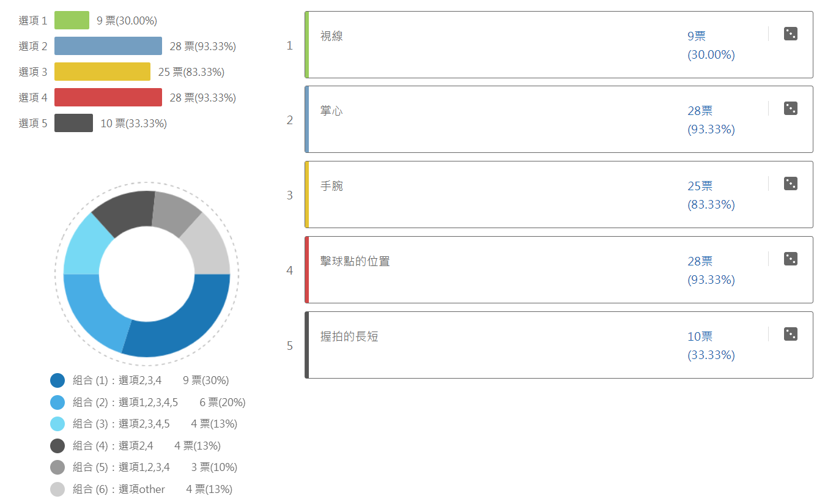Click the 組合 (6) other legend entry
The image size is (825, 504).
[x=141, y=489]
